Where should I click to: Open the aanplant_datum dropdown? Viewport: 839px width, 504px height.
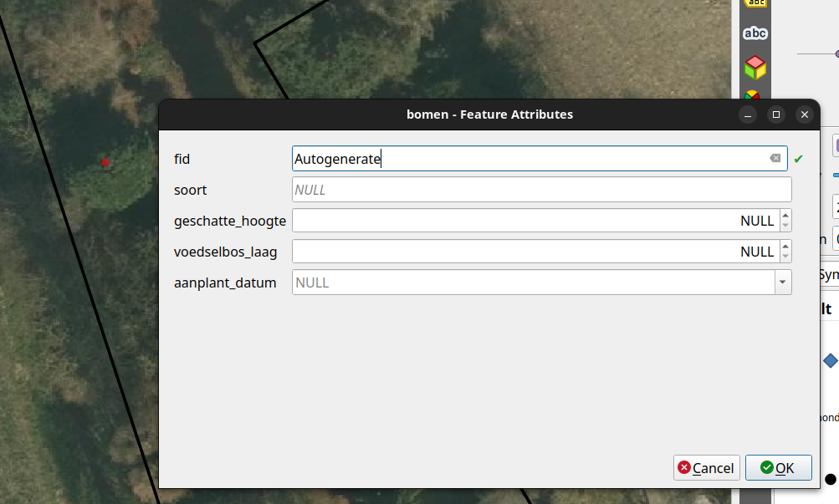click(783, 283)
